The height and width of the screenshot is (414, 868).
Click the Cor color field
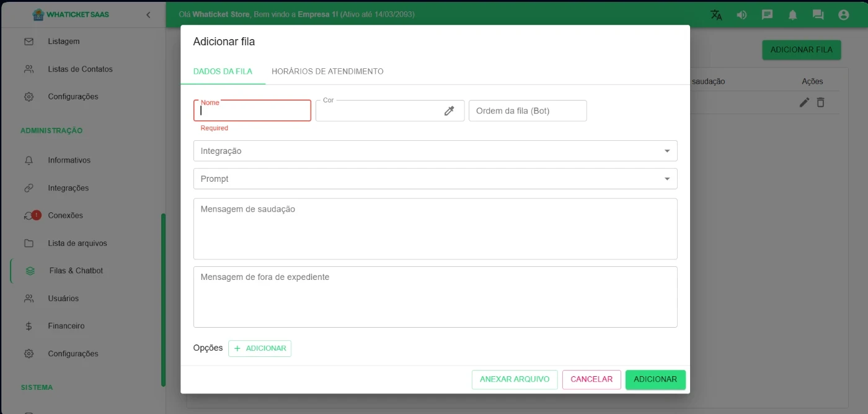pyautogui.click(x=378, y=110)
